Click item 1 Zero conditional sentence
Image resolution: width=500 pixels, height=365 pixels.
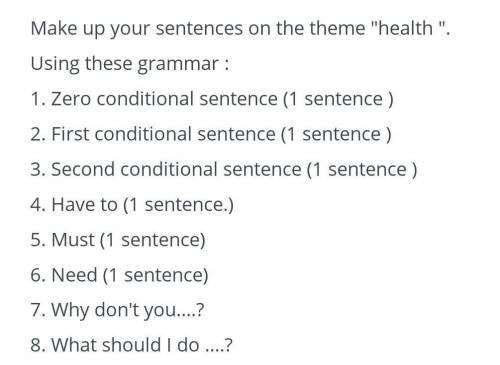pyautogui.click(x=212, y=99)
